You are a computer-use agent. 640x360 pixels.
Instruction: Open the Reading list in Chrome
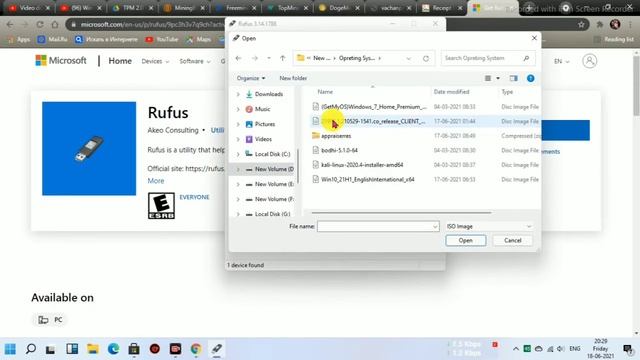[614, 40]
